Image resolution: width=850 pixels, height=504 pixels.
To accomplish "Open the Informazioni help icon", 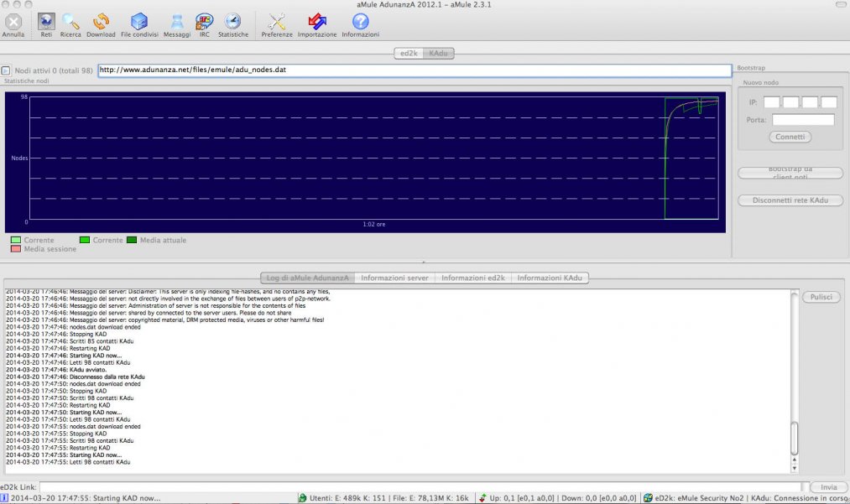I will (361, 22).
